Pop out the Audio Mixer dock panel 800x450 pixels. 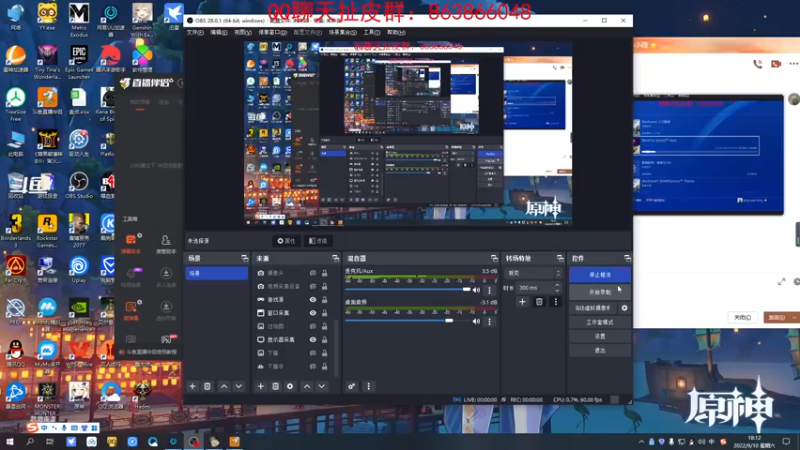point(494,259)
